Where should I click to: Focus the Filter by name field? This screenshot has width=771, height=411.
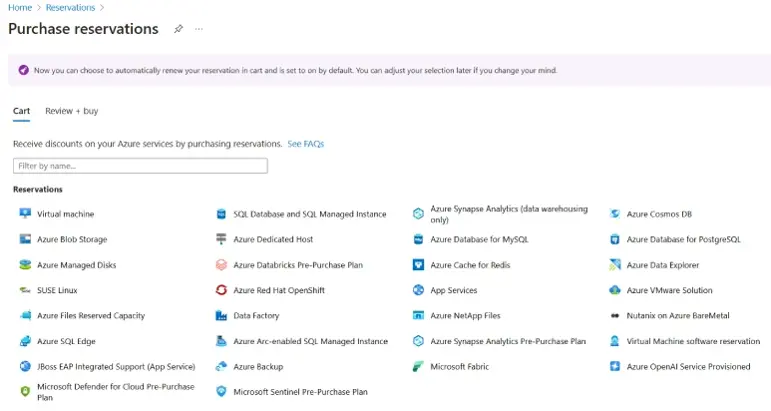140,166
